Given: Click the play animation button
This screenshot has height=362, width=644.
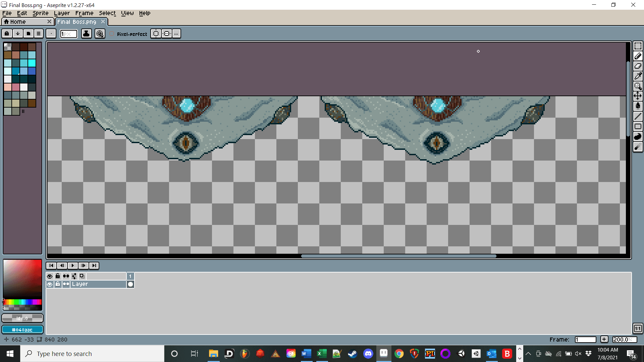Looking at the screenshot, I should [x=72, y=265].
